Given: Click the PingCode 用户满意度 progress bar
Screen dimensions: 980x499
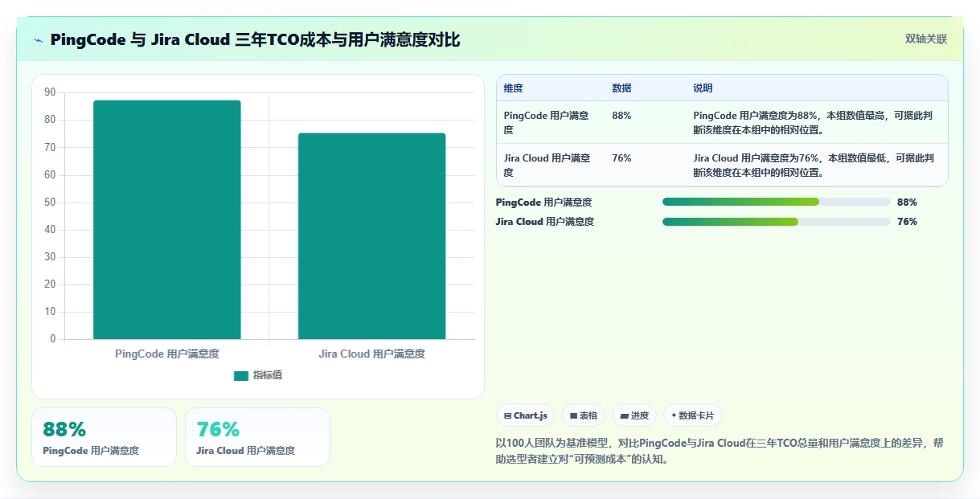Looking at the screenshot, I should (x=776, y=202).
